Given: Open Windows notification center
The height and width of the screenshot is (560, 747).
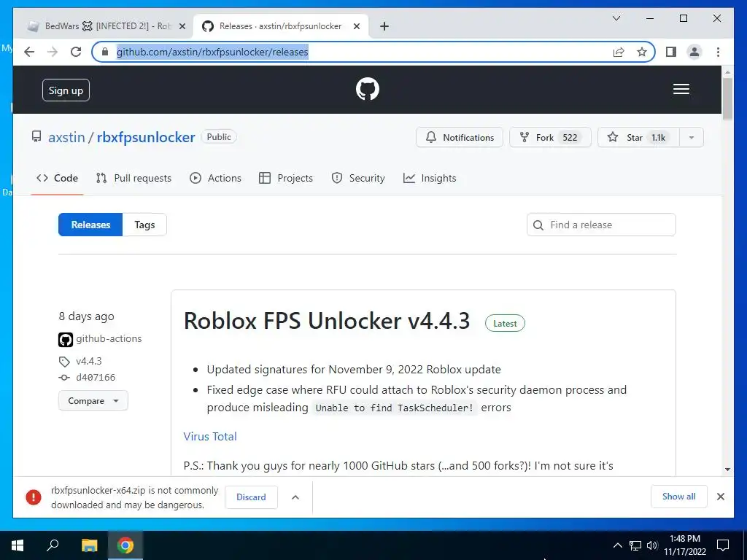Looking at the screenshot, I should [723, 545].
